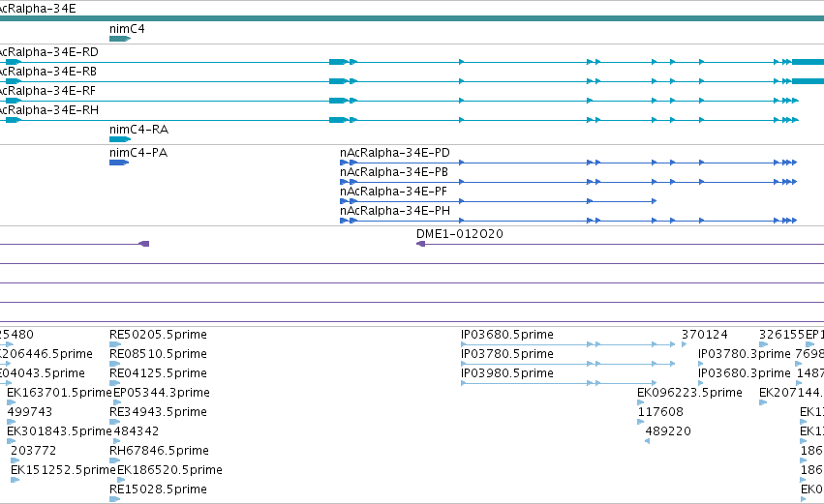Choose the nAcRalpha-34E-RF transcript label
The height and width of the screenshot is (504, 824).
[x=47, y=91]
